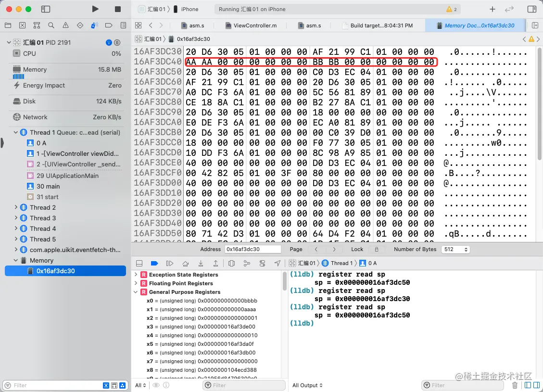
Task: Open the Number of Bytes dropdown
Action: (x=455, y=249)
